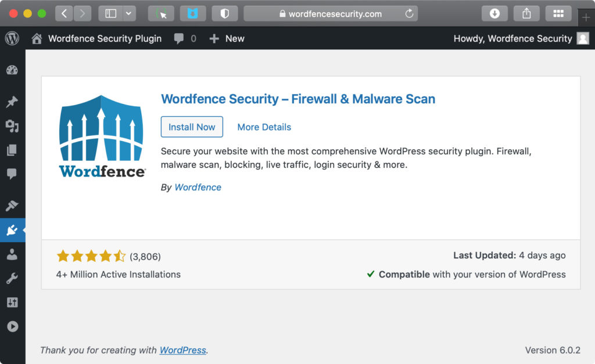The image size is (595, 364).
Task: Open Settings using the sliders icon
Action: pyautogui.click(x=13, y=302)
